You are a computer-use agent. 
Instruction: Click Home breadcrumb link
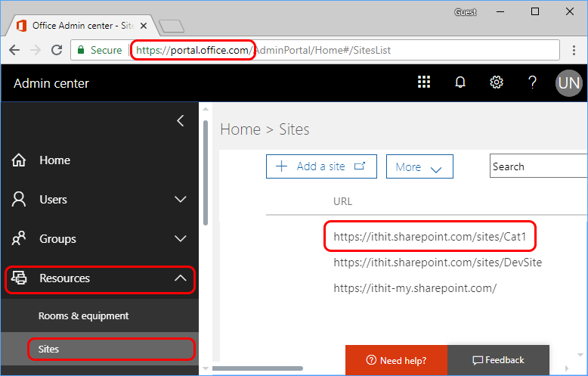click(240, 129)
